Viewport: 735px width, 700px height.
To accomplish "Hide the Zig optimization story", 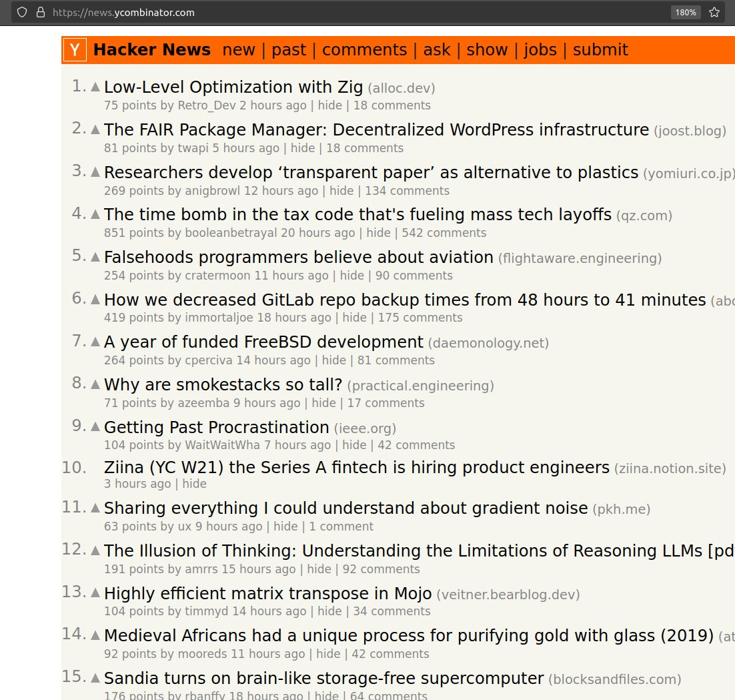I will click(330, 105).
